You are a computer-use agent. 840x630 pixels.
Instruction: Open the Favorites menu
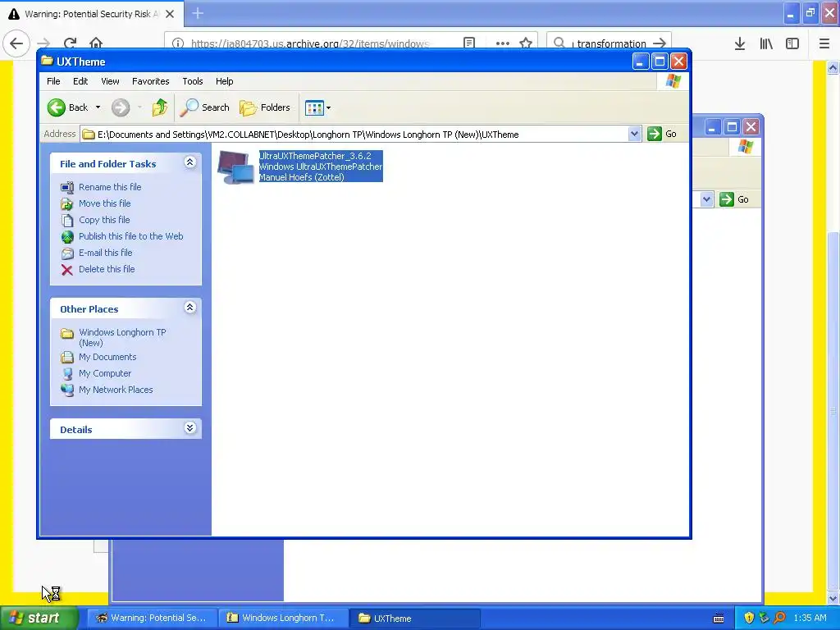(151, 81)
